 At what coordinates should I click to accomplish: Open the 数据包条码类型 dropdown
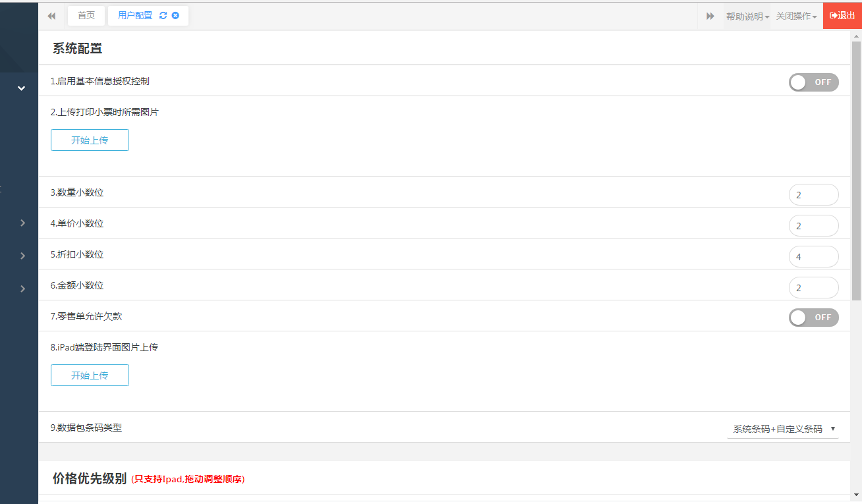coord(783,429)
